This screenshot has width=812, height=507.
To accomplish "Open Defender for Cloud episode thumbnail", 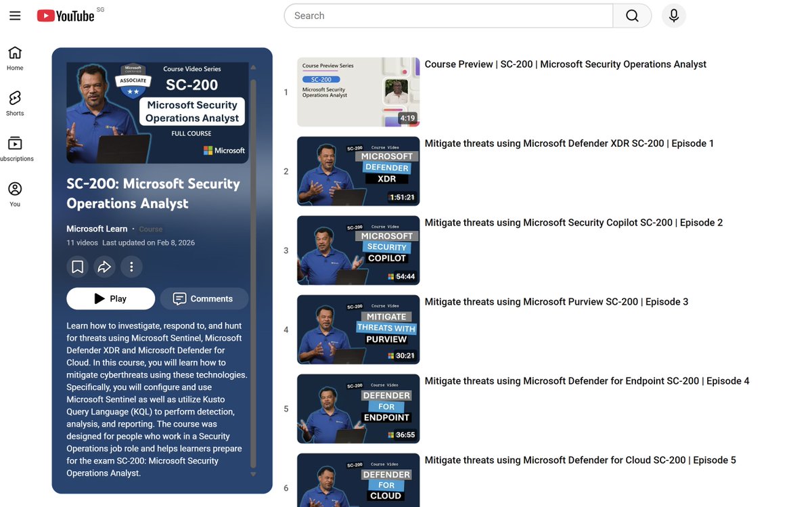I will coord(358,480).
